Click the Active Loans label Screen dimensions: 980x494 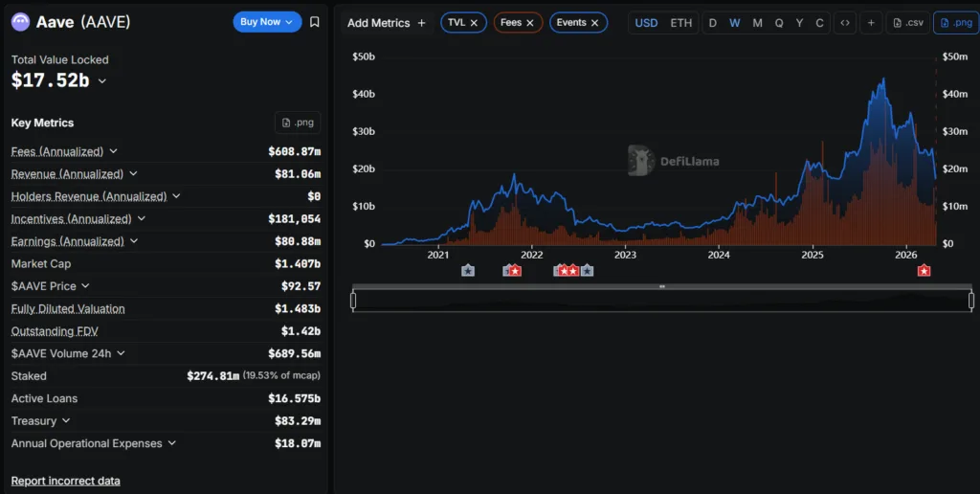tap(44, 398)
